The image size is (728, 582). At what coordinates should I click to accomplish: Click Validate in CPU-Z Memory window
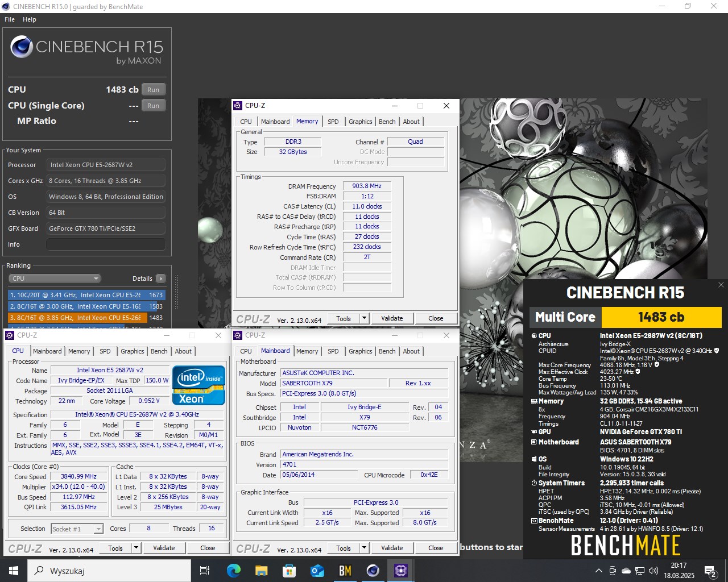coord(392,318)
